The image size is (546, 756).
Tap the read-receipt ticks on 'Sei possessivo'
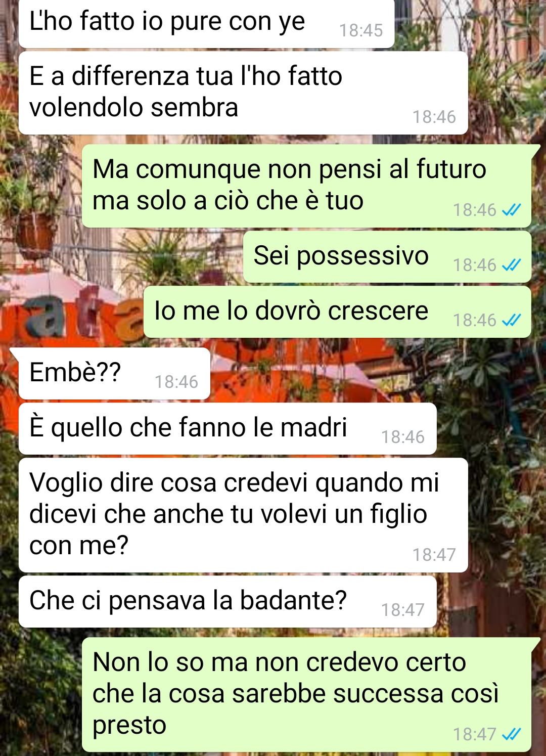pos(511,265)
